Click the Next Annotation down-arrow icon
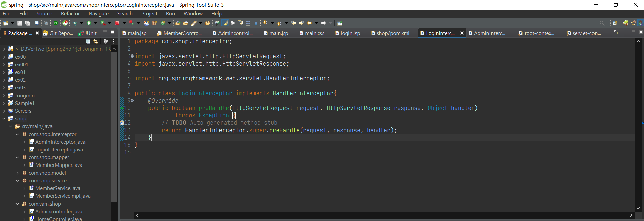 click(265, 23)
